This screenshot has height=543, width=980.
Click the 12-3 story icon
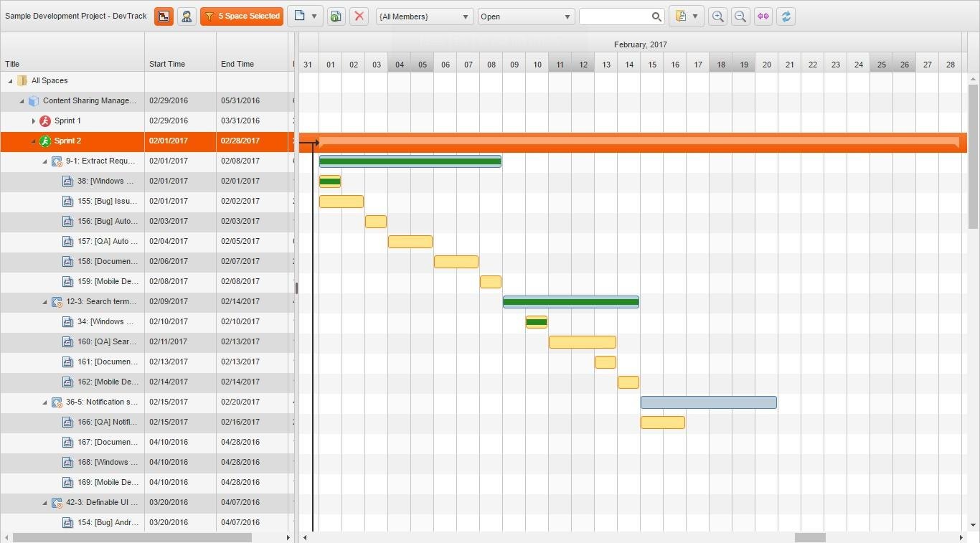coord(57,302)
